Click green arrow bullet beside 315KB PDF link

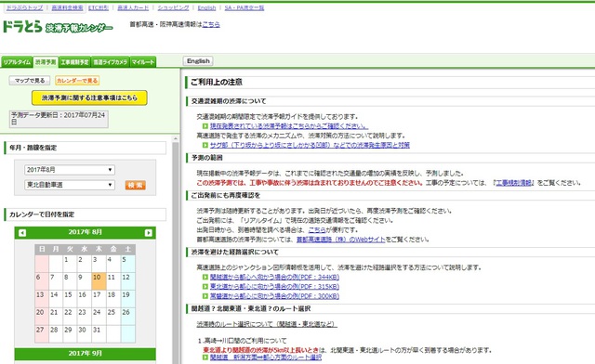[x=205, y=287]
